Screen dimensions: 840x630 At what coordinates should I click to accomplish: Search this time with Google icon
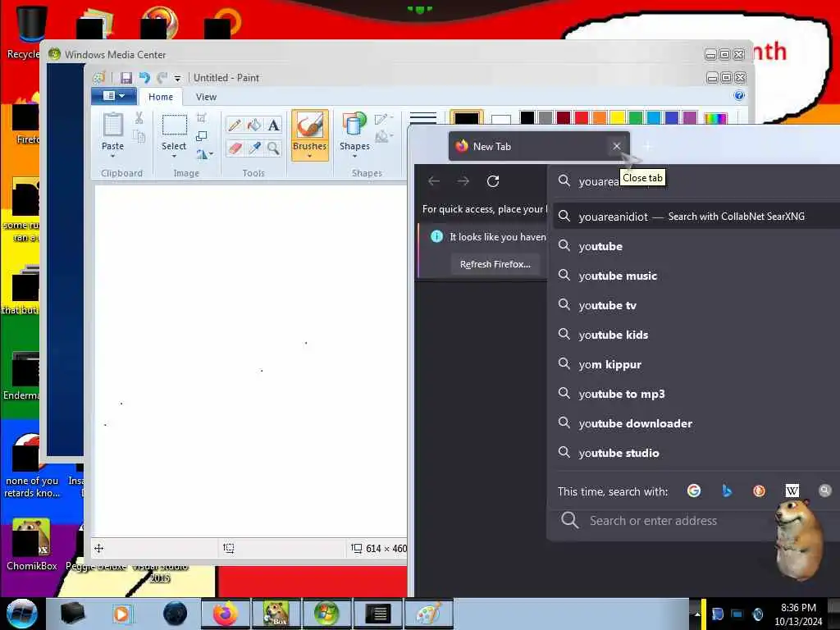pos(694,491)
